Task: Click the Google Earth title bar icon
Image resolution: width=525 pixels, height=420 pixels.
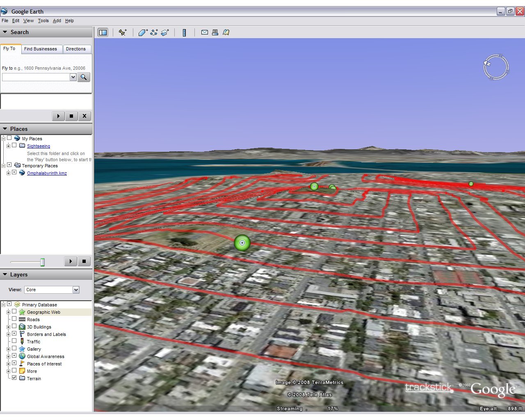Action: point(4,11)
